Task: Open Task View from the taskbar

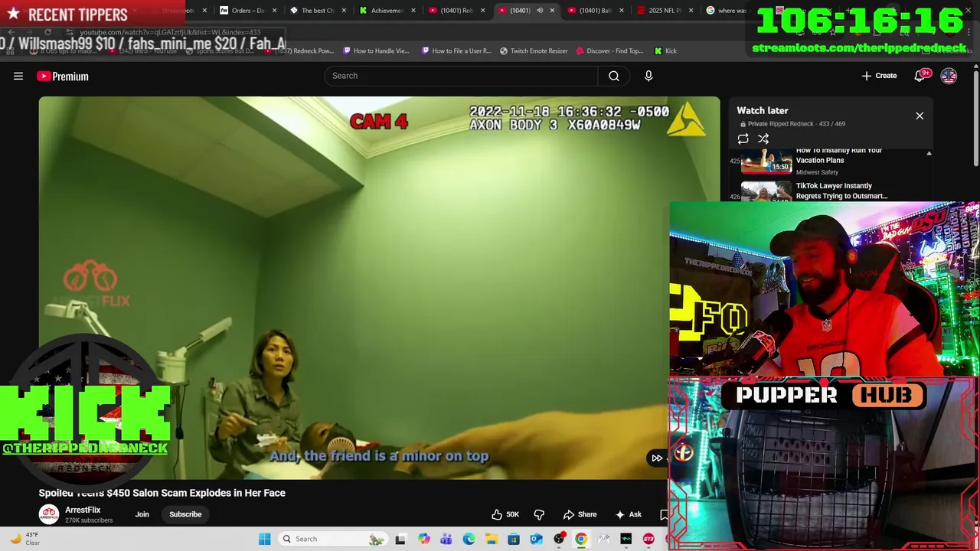Action: 400,539
